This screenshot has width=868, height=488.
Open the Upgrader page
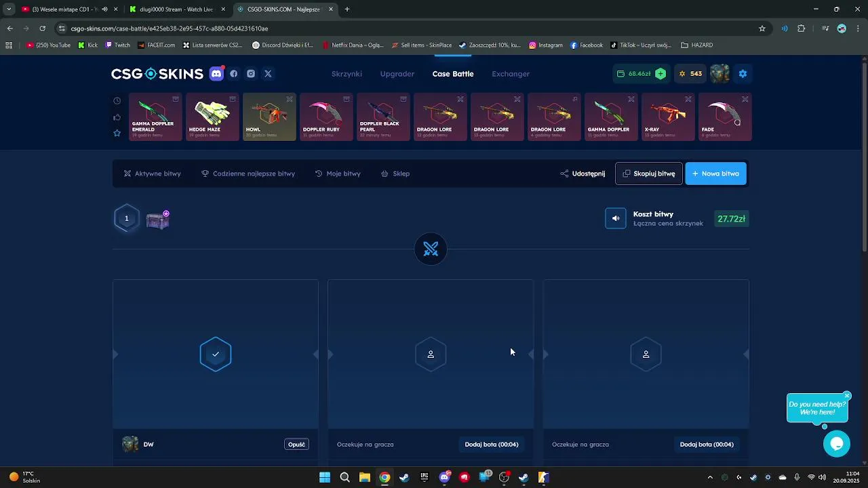tap(397, 74)
